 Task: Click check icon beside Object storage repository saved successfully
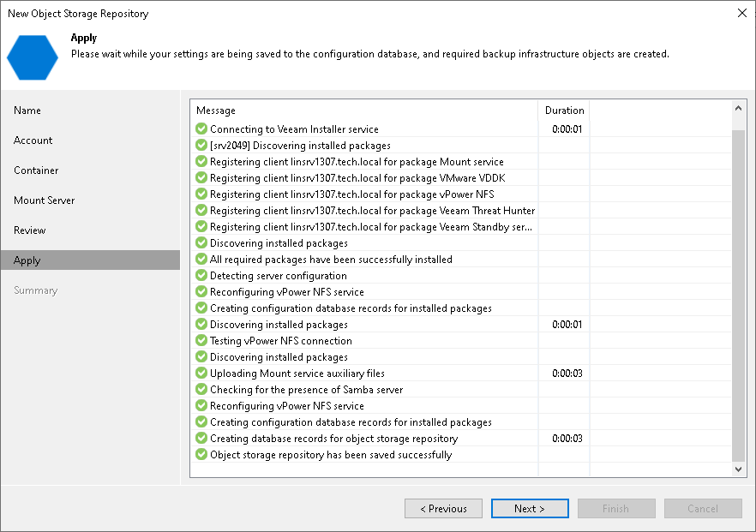click(x=201, y=454)
